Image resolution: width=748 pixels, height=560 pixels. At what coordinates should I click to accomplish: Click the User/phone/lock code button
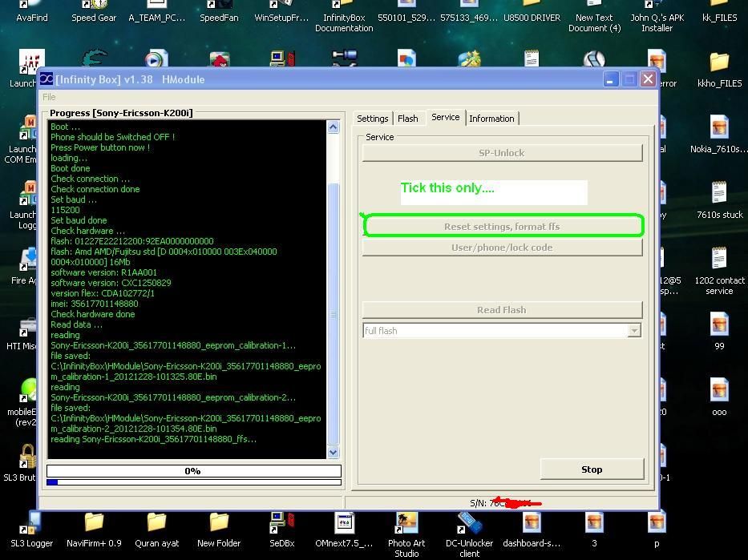point(502,248)
